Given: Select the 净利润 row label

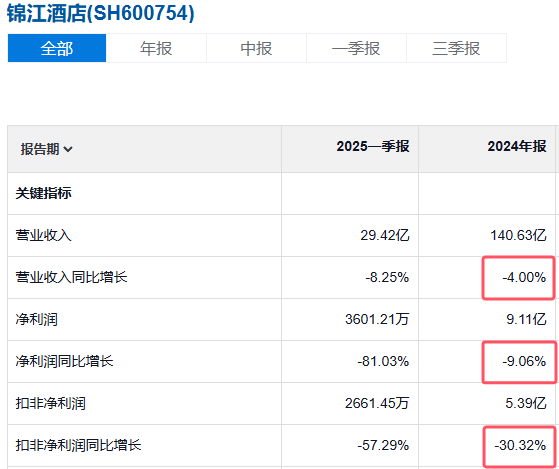Looking at the screenshot, I should (x=36, y=319).
